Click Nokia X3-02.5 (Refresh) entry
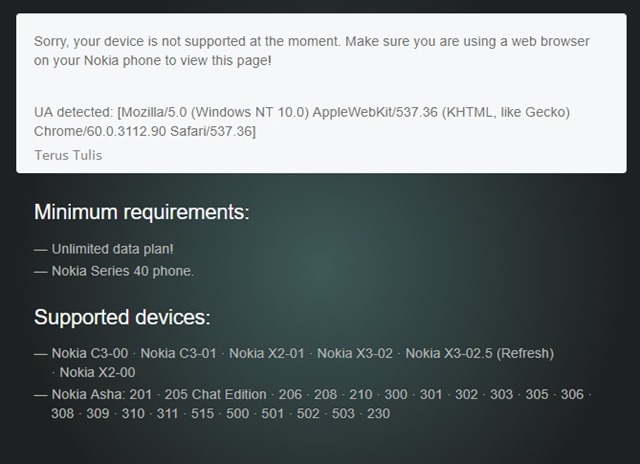Viewport: 640px width, 464px height. pyautogui.click(x=479, y=353)
